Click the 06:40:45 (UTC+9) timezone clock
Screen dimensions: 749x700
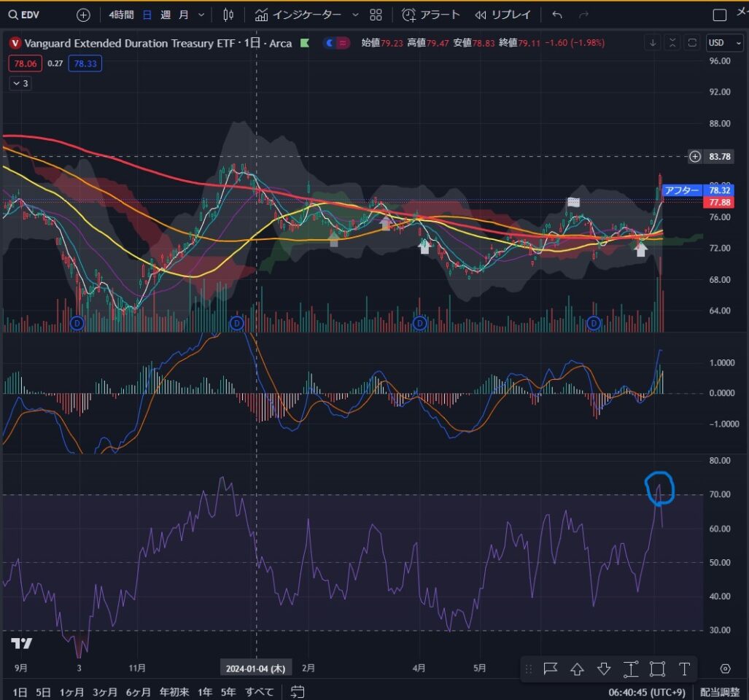tap(647, 692)
